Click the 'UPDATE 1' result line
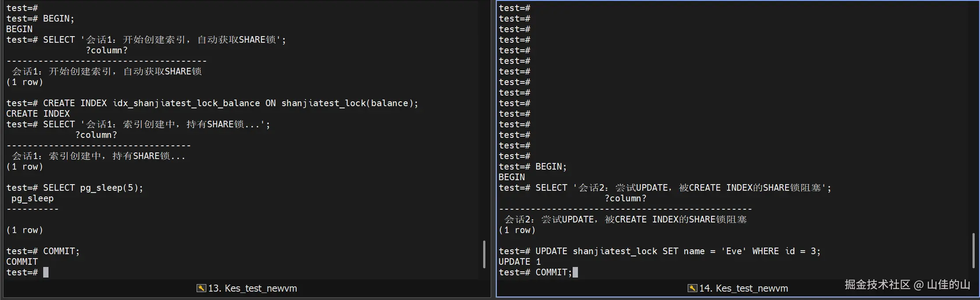980x300 pixels. tap(519, 262)
